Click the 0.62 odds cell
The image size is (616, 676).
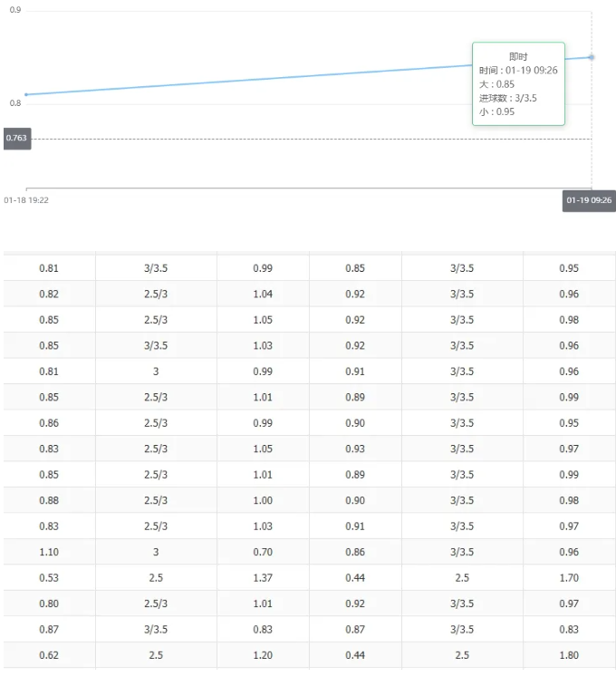pyautogui.click(x=49, y=655)
